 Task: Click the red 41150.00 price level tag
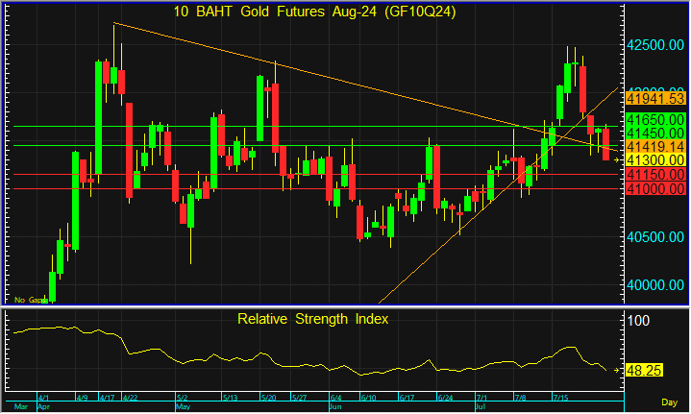point(655,174)
